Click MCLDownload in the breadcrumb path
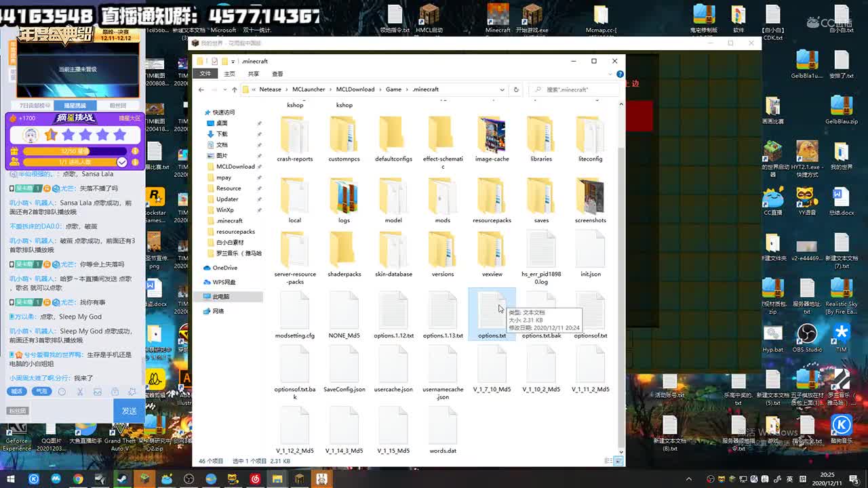This screenshot has height=488, width=868. coord(355,89)
